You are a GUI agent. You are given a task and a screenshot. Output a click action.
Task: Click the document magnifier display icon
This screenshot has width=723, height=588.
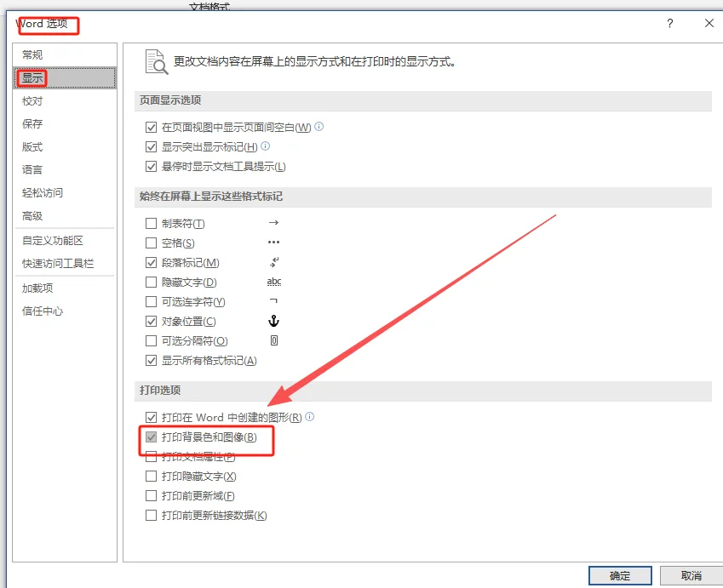pos(157,62)
